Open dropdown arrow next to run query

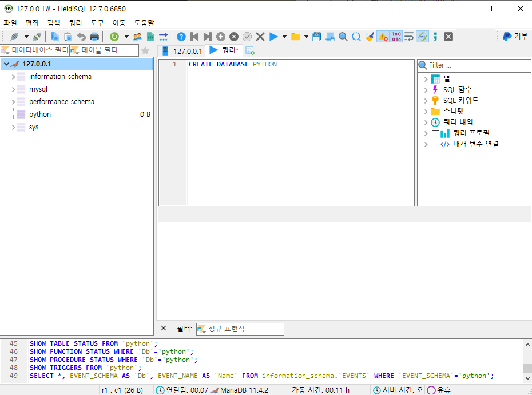coord(284,36)
